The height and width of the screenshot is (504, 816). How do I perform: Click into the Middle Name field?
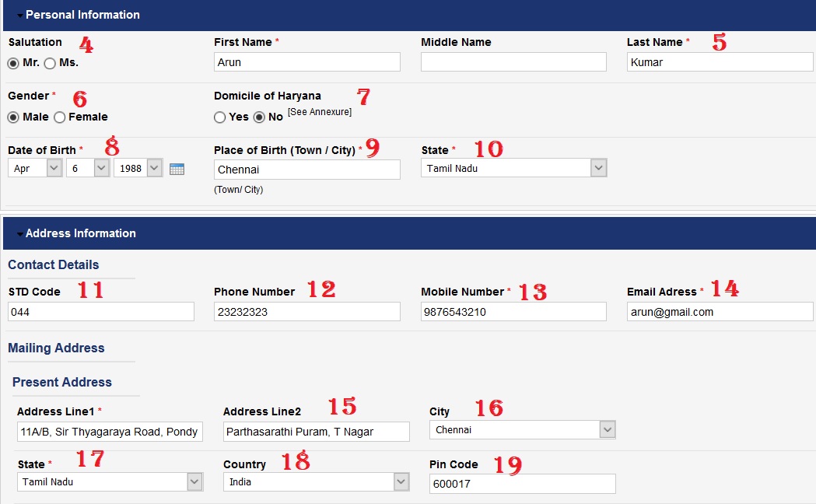513,62
